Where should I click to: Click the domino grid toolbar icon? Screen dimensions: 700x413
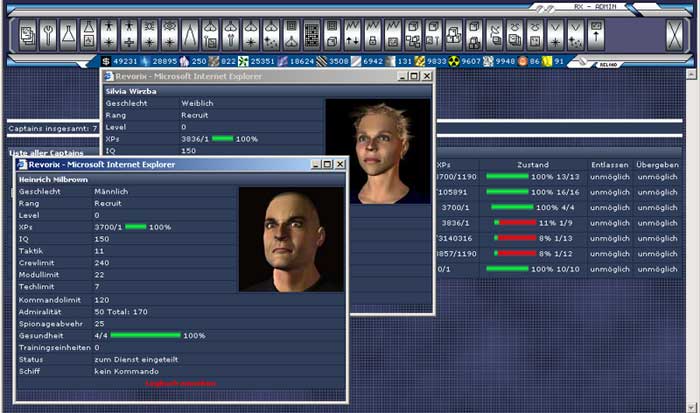coord(311,35)
